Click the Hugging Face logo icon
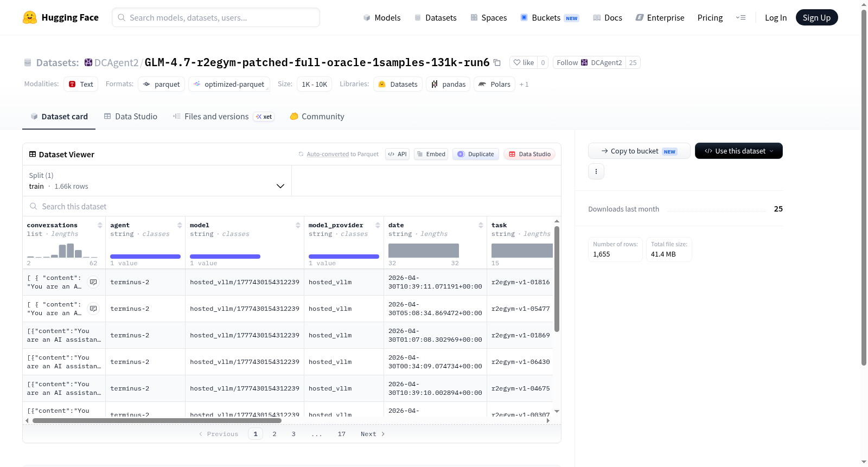The width and height of the screenshot is (868, 467). (x=30, y=17)
